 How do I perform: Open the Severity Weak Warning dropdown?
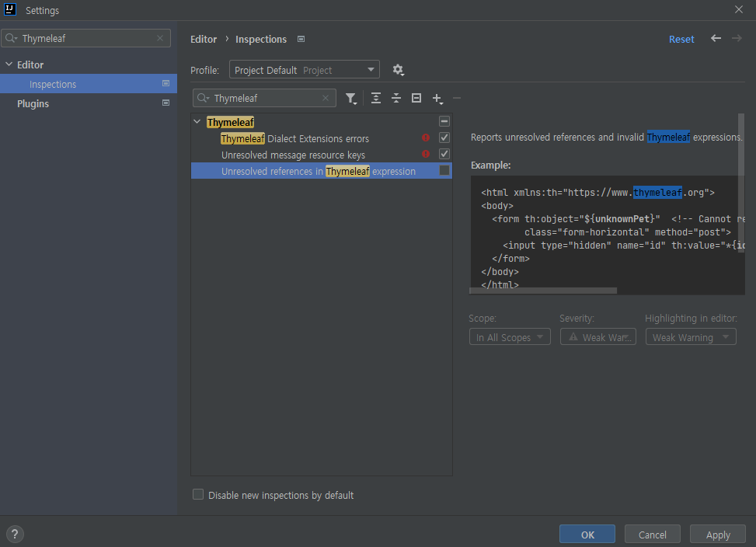[x=597, y=337]
